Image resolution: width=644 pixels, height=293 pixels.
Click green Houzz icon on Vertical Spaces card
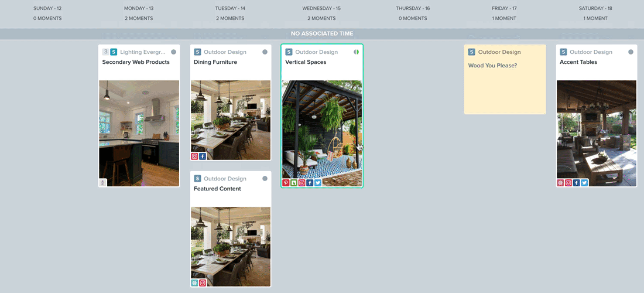coord(294,183)
